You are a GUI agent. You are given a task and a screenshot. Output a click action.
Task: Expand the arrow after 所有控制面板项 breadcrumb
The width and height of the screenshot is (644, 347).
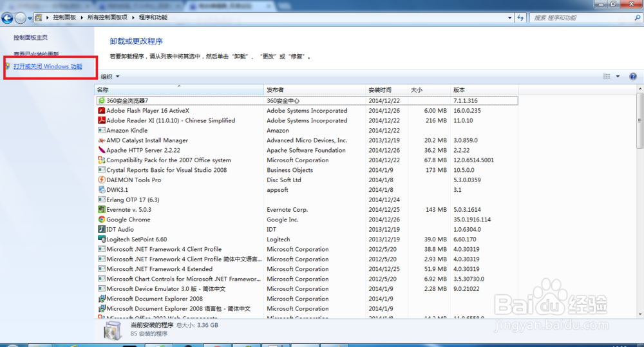(133, 17)
